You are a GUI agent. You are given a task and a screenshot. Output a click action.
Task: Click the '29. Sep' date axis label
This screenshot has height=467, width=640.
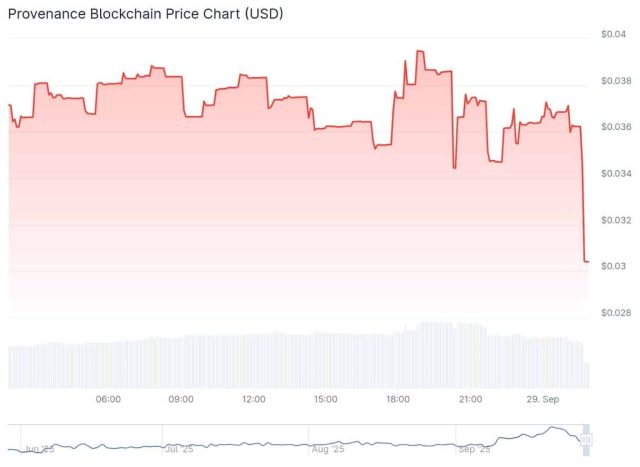tap(543, 400)
